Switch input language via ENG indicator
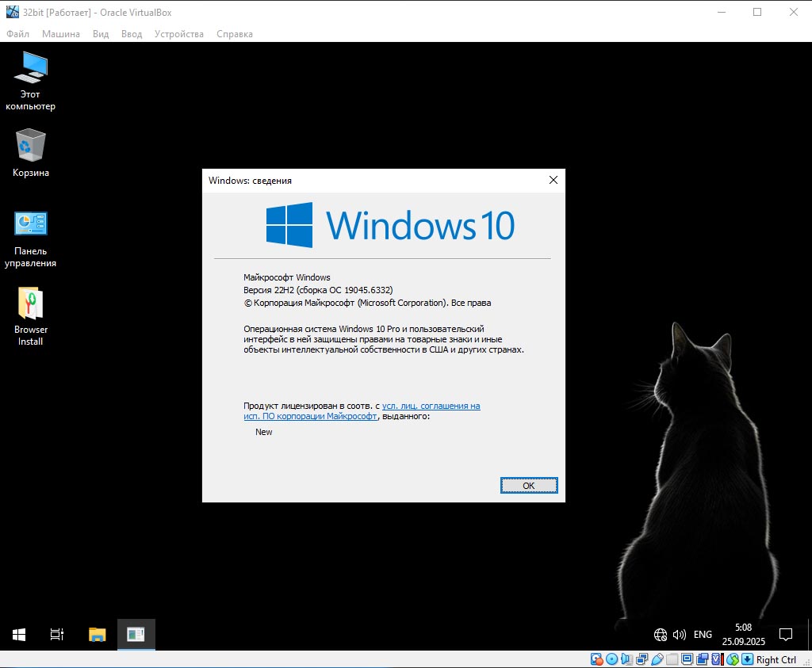 [703, 635]
